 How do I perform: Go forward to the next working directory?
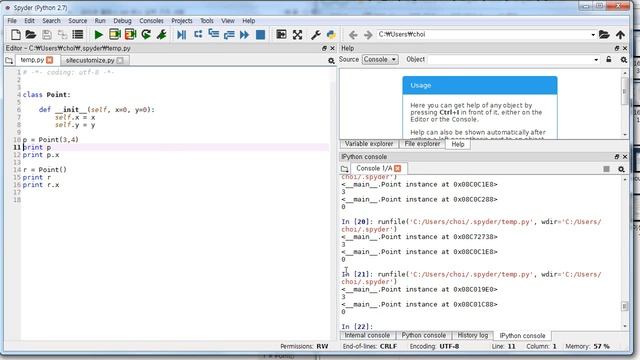pyautogui.click(x=368, y=35)
